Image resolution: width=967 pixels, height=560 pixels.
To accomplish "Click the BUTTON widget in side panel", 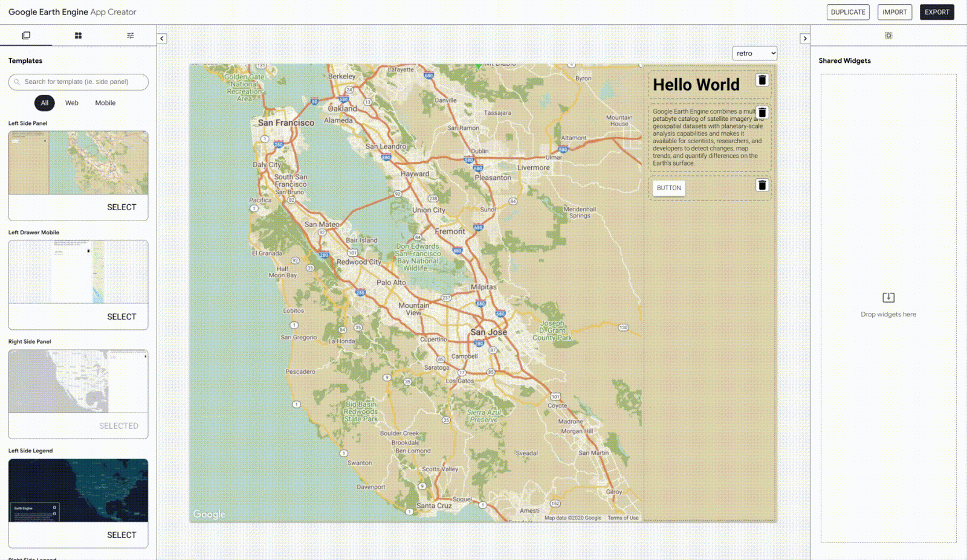I will tap(668, 188).
